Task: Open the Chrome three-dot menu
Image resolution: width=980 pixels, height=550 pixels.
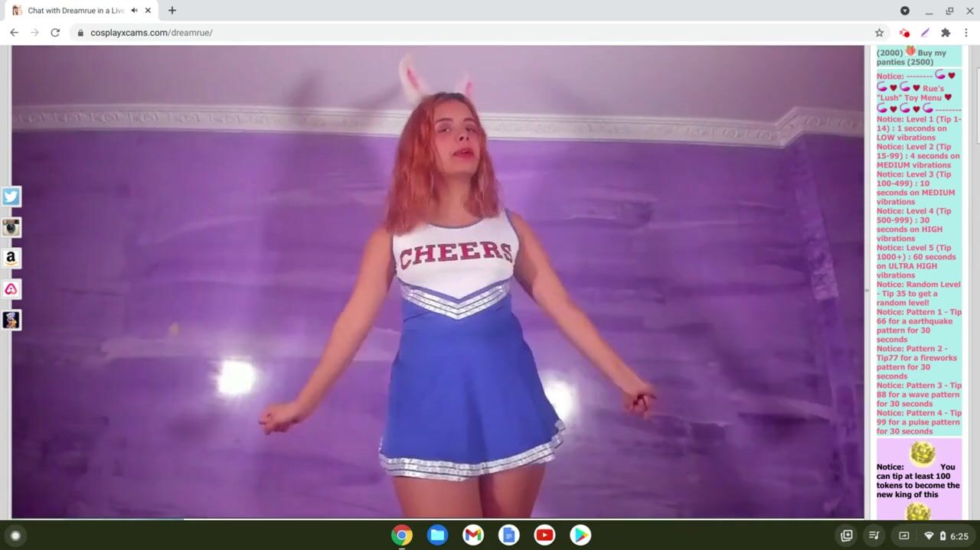Action: [x=966, y=33]
